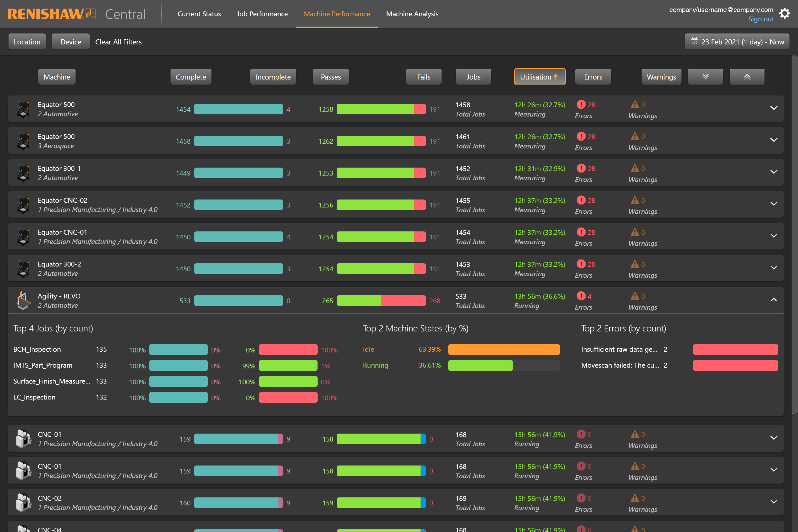This screenshot has height=532, width=798.
Task: Switch to the Machine Analysis tab
Action: click(x=412, y=14)
